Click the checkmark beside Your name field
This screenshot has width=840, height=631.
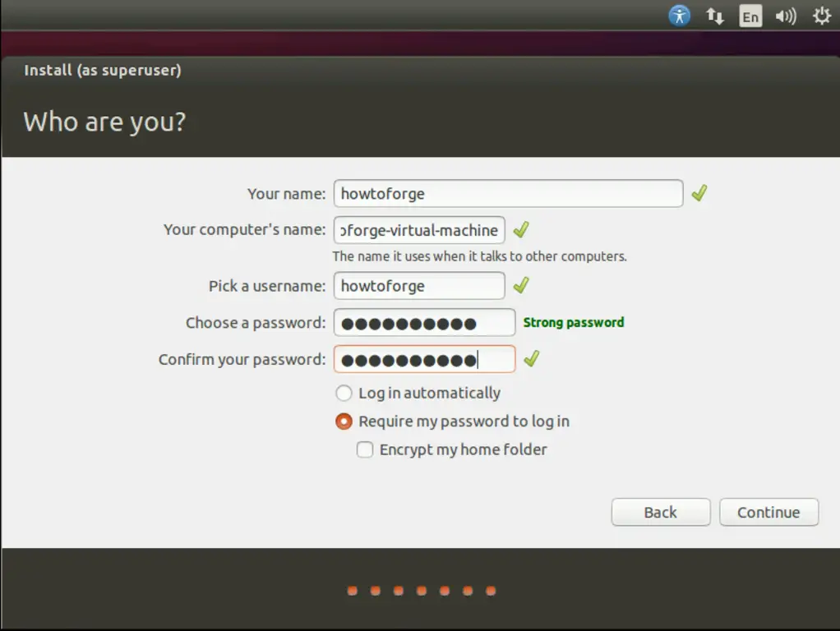coord(699,193)
